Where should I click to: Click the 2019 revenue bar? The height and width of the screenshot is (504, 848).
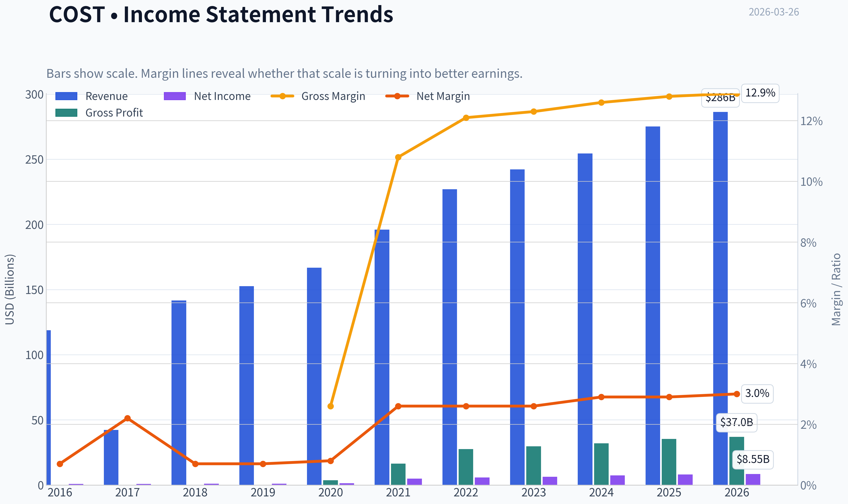pos(247,385)
